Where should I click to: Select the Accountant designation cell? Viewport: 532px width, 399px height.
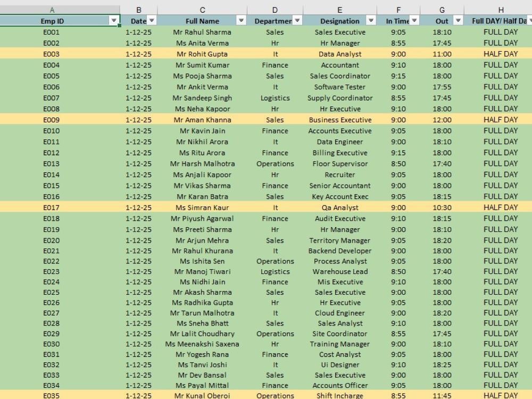click(339, 65)
